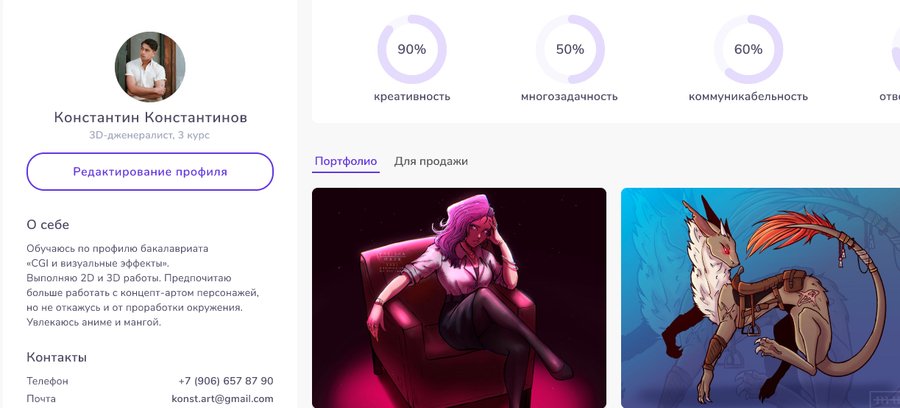Click the 50% многозадачность ring
This screenshot has width=900, height=408.
[570, 49]
